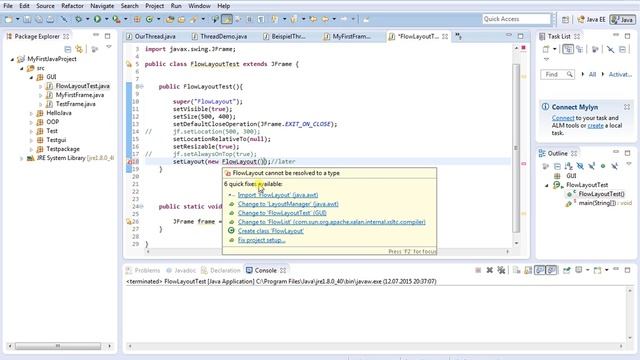This screenshot has height=360, width=640.
Task: Click the Sort alphabetically icon in Outline
Action: [x=569, y=166]
